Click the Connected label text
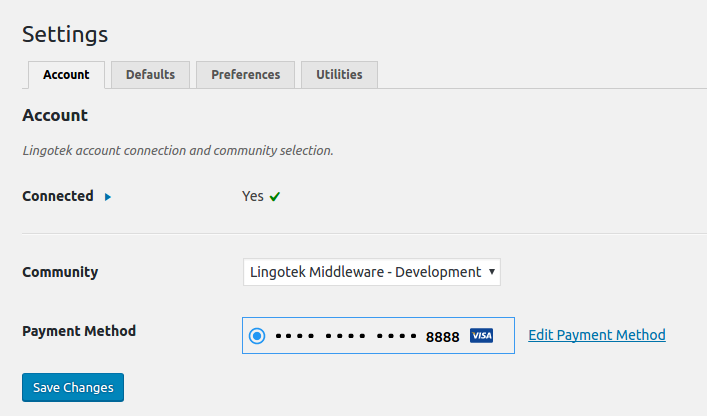Screen dimensions: 707x416 coord(58,196)
